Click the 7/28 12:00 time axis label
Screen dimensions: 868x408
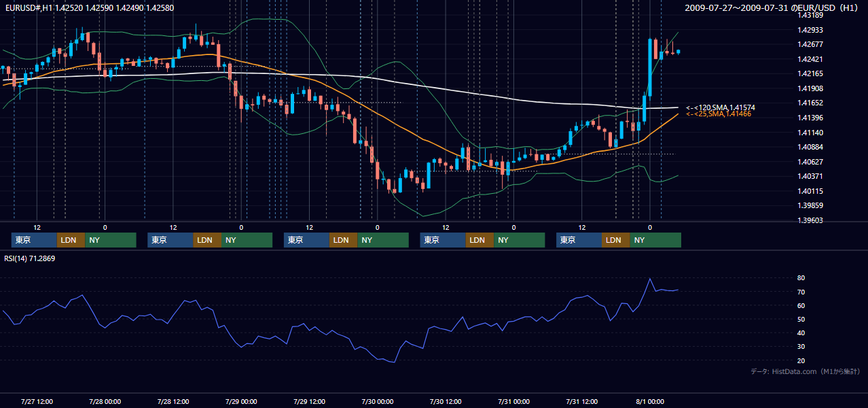click(x=173, y=401)
